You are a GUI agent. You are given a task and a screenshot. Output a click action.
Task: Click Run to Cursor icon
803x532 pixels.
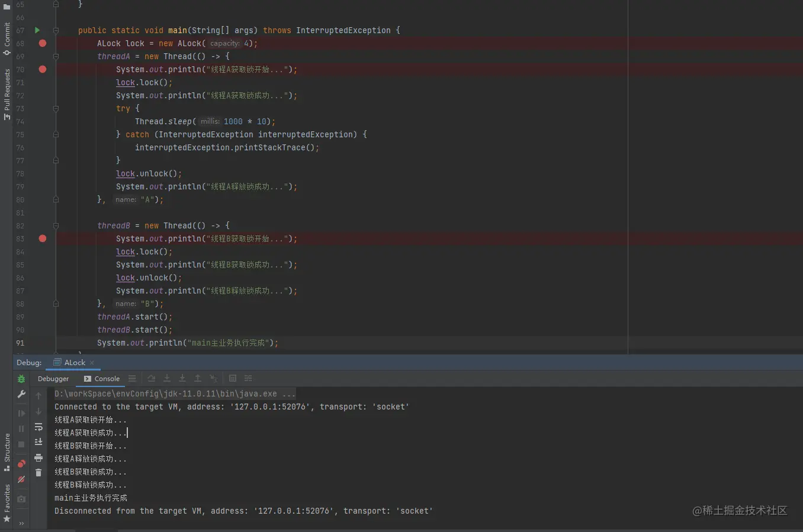pos(213,378)
